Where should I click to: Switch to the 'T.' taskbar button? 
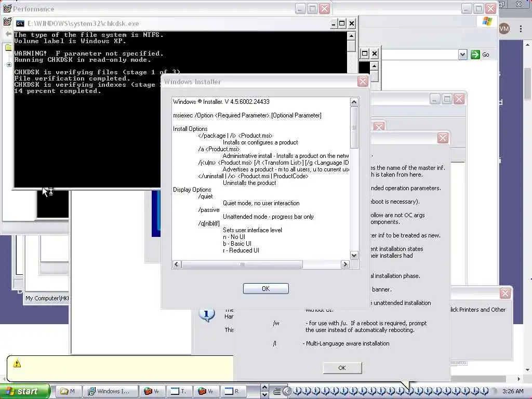click(x=179, y=391)
